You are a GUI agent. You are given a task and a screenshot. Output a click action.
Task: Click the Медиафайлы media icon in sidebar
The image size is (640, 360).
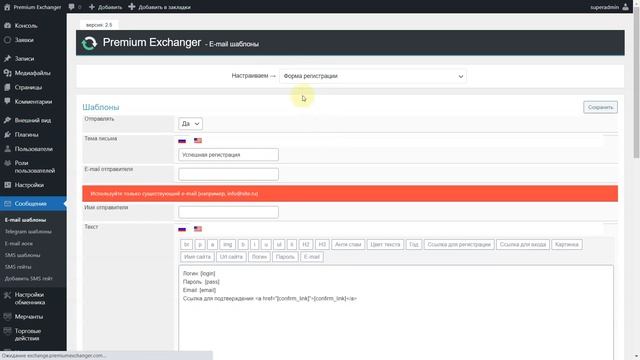click(x=7, y=73)
